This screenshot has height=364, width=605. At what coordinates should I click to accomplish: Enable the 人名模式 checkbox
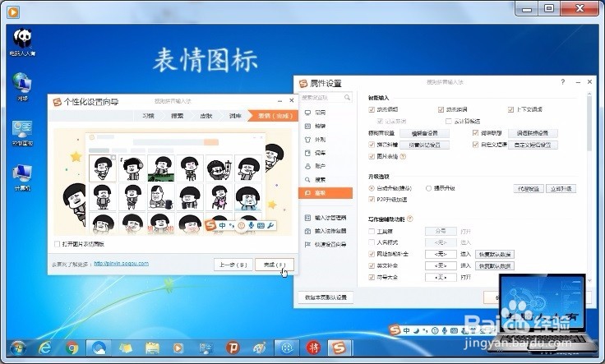point(372,242)
